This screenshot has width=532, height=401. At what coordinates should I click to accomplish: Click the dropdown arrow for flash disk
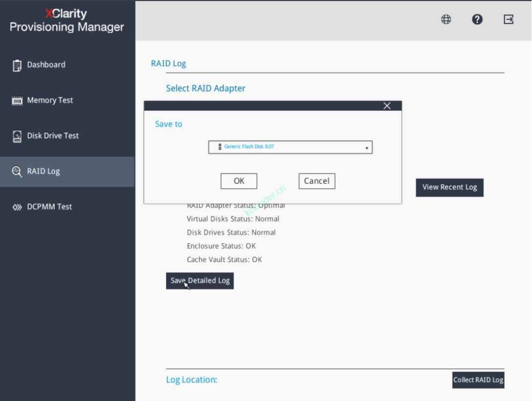pos(367,148)
